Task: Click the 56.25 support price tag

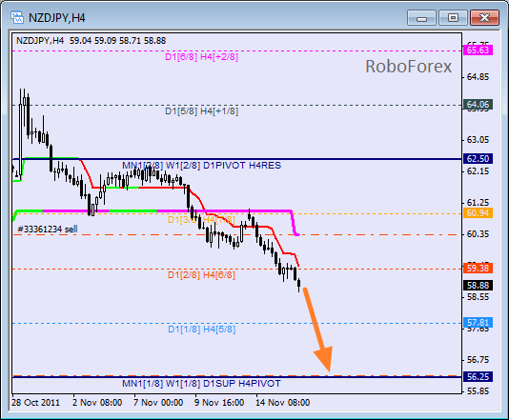Action: (478, 377)
